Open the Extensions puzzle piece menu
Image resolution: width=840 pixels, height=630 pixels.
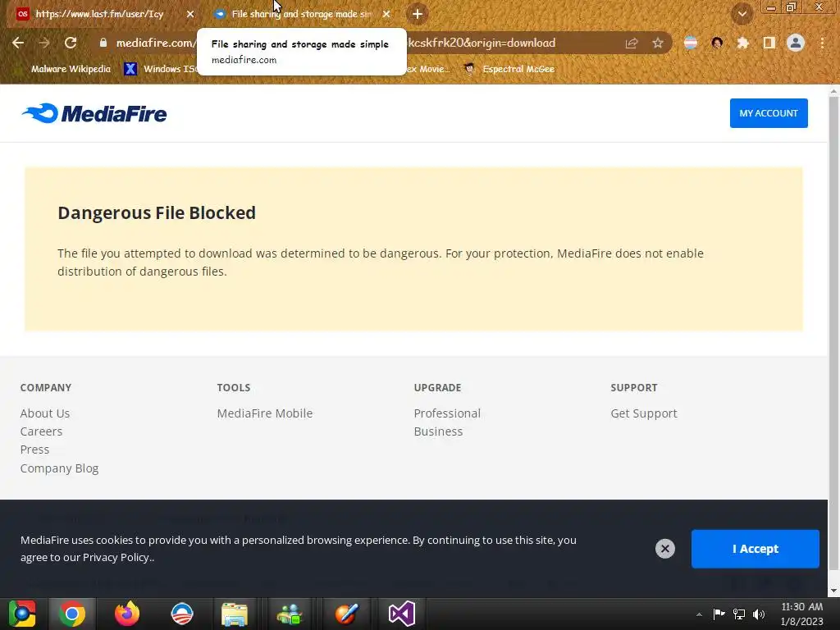tap(742, 43)
